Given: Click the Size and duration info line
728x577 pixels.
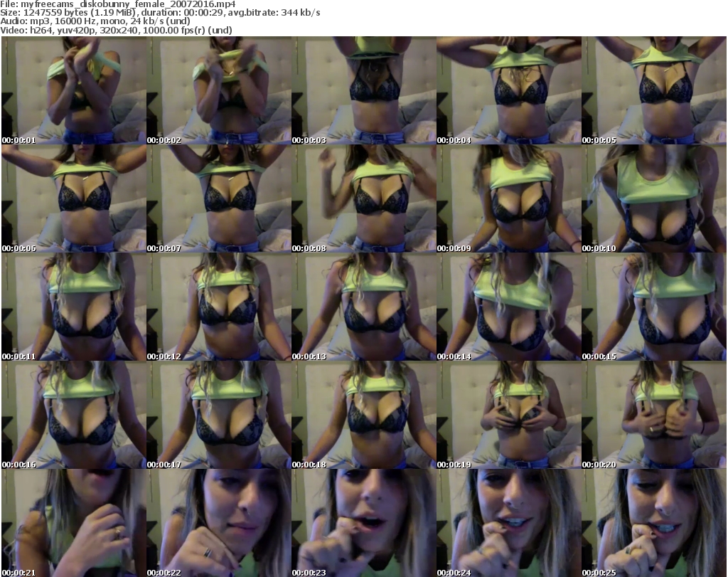Looking at the screenshot, I should coord(160,13).
